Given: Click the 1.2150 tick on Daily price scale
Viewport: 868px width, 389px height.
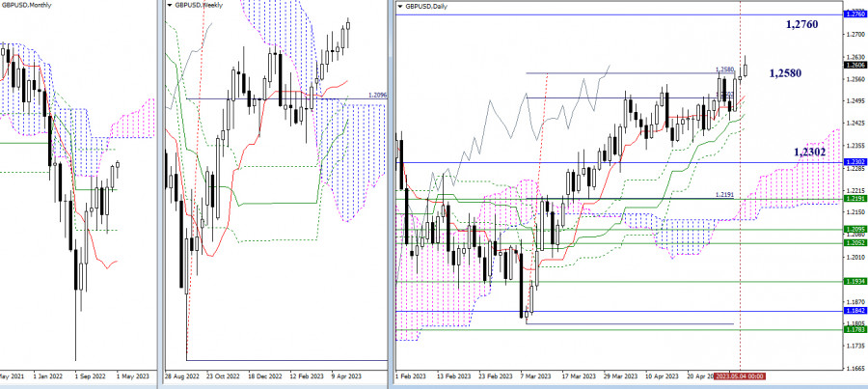Looking at the screenshot, I should [x=854, y=212].
